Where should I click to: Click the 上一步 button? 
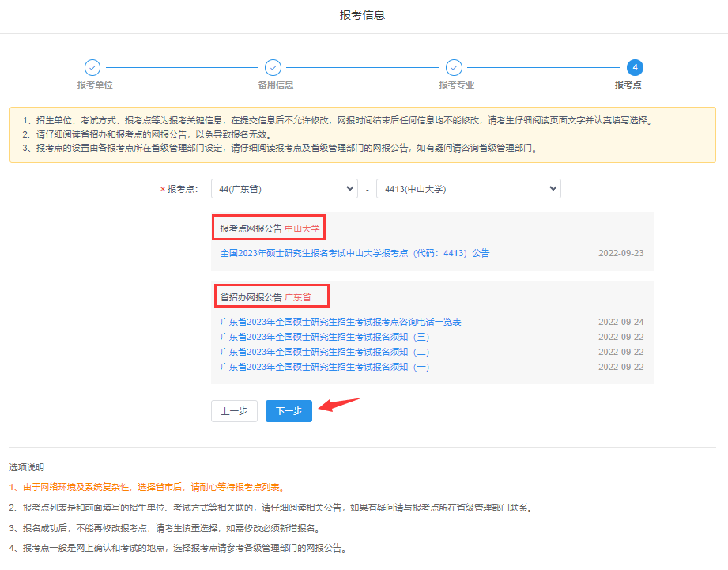click(234, 411)
